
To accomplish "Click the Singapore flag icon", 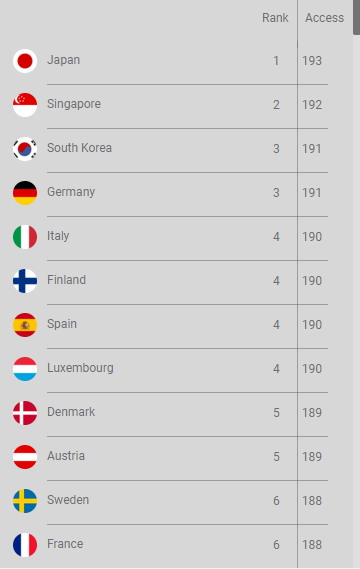I will 25,105.
